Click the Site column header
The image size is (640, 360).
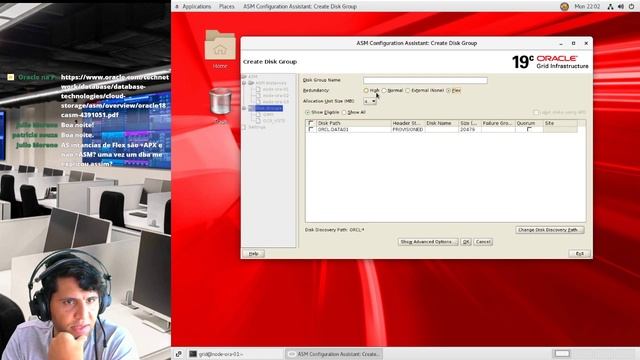(x=560, y=123)
